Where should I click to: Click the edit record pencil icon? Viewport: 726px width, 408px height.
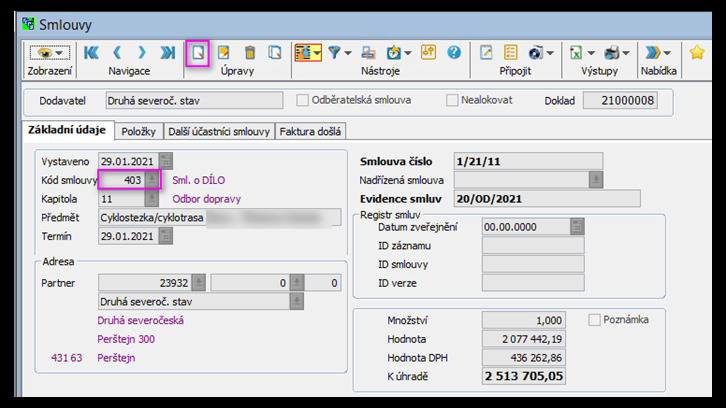224,52
